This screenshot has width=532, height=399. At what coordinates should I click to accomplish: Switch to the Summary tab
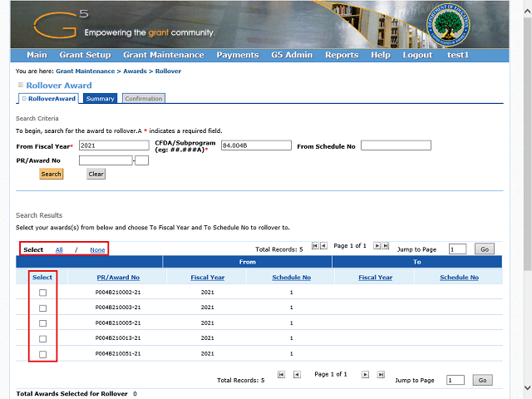[101, 99]
